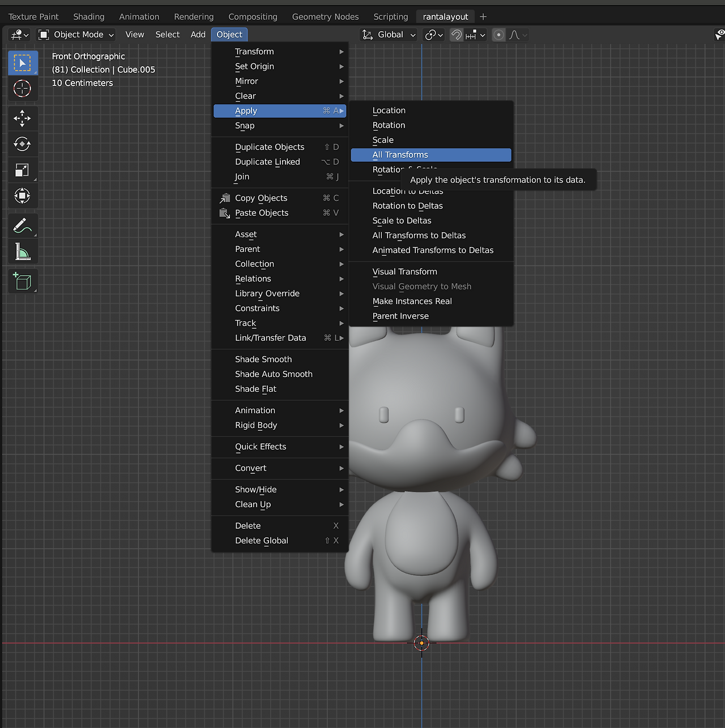Toggle the magnet Snap button
This screenshot has height=728, width=725.
click(x=457, y=35)
